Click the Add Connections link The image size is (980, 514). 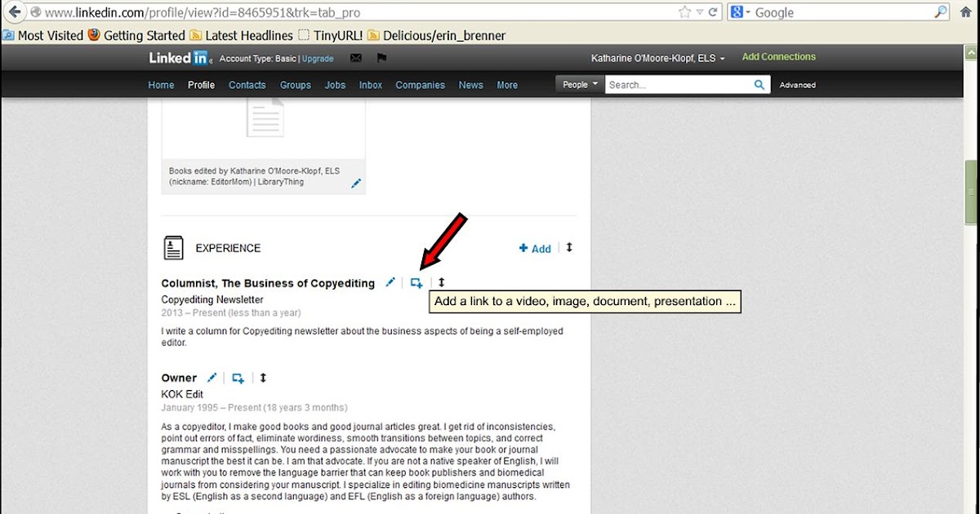[778, 57]
